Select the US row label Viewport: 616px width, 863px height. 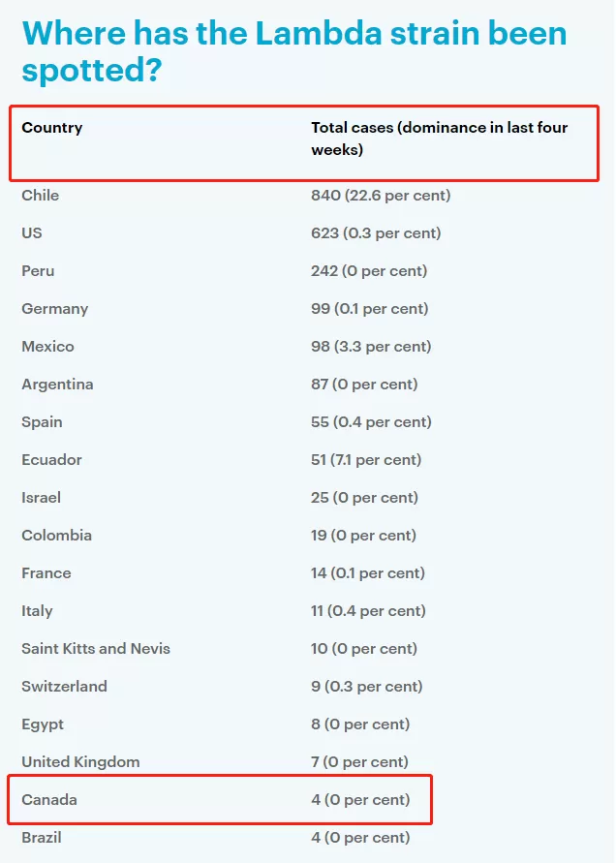32,232
